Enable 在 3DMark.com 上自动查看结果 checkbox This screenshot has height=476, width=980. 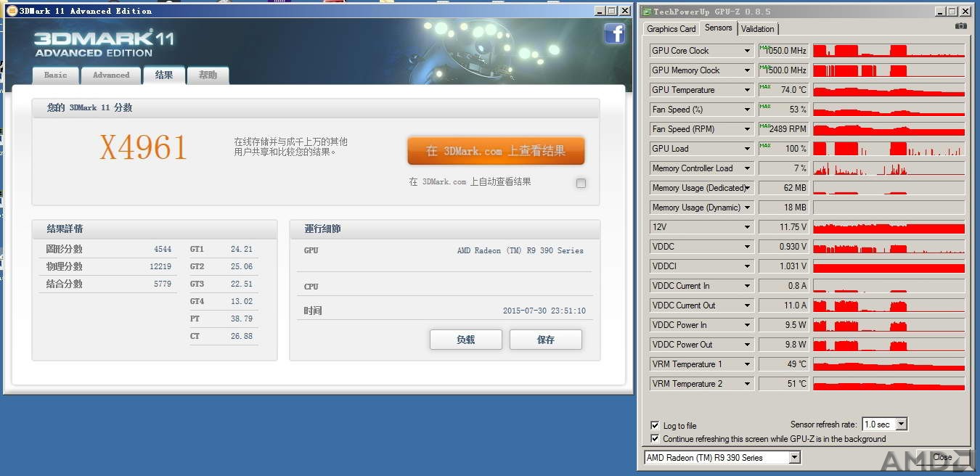(x=581, y=184)
